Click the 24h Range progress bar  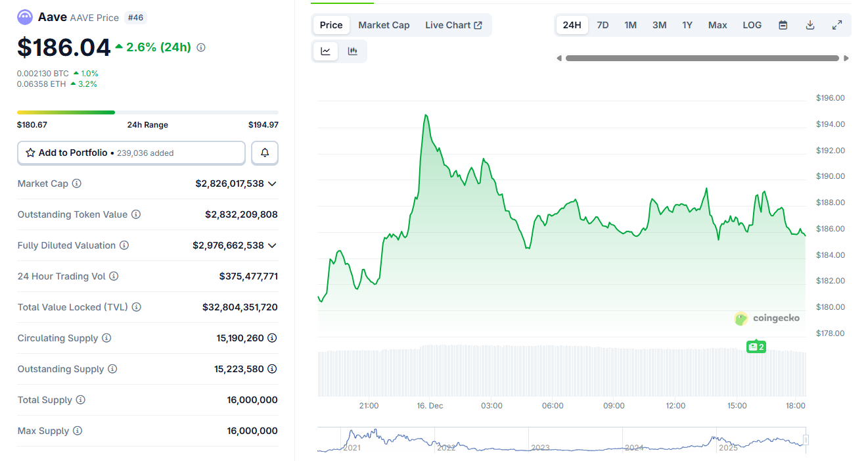tap(147, 112)
